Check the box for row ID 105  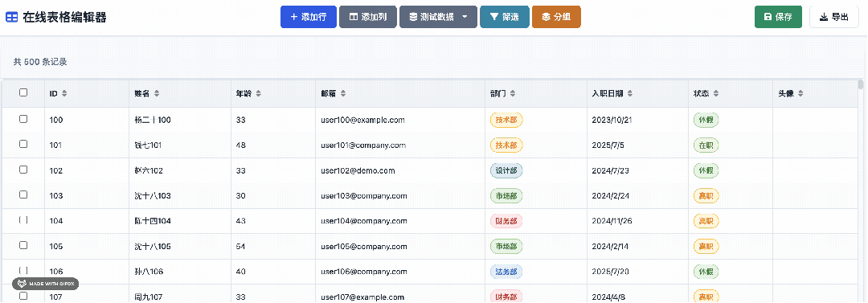click(x=23, y=245)
